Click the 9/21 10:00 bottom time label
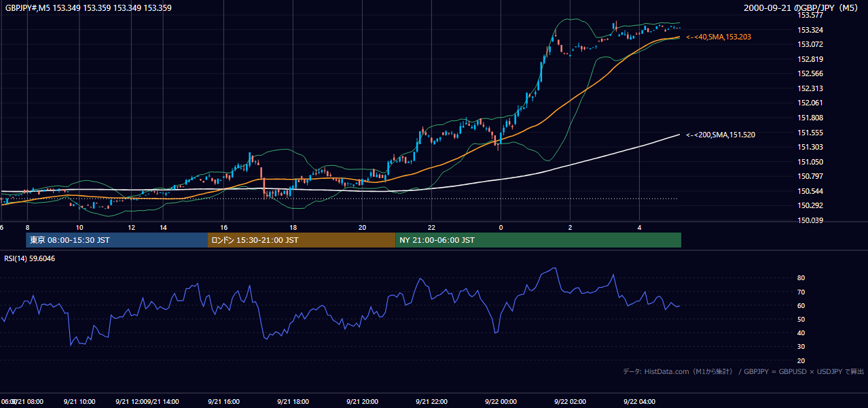This screenshot has height=408, width=868. 79,402
